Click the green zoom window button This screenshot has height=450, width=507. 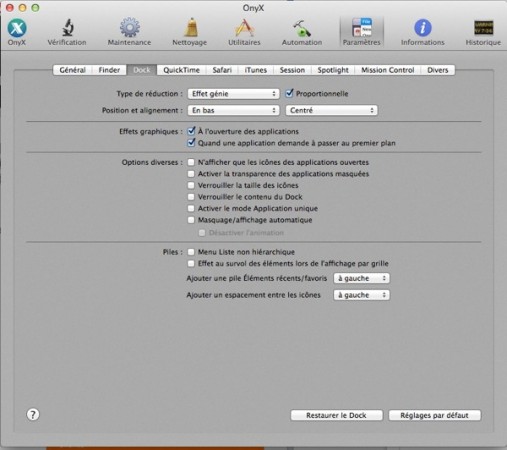[x=35, y=8]
